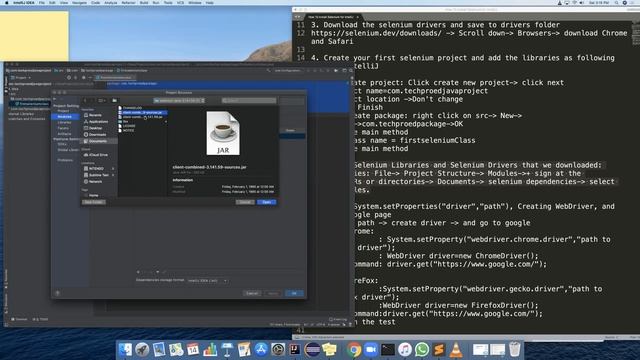640x360 pixels.
Task: Click search field in file dialog
Action: [x=249, y=100]
